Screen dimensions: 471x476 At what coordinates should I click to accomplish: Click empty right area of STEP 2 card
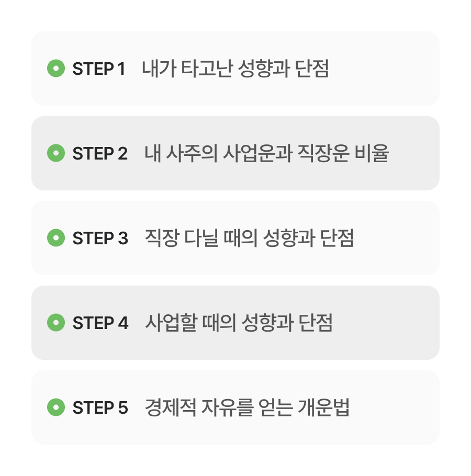coord(414,153)
